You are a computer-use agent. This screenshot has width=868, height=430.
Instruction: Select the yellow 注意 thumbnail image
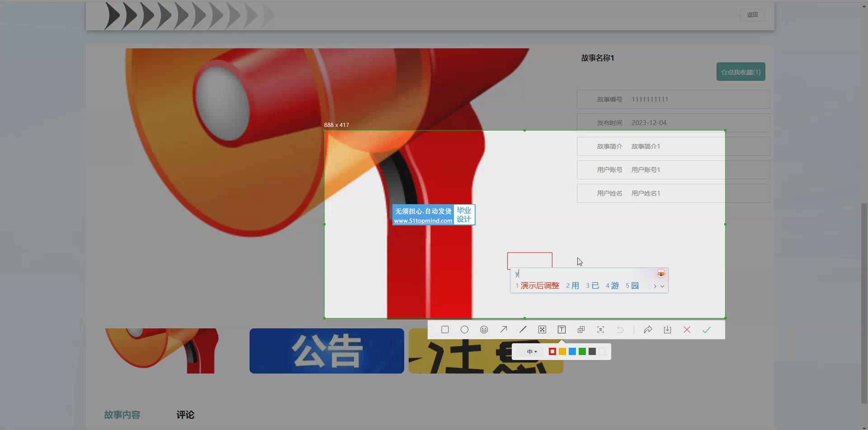click(486, 351)
